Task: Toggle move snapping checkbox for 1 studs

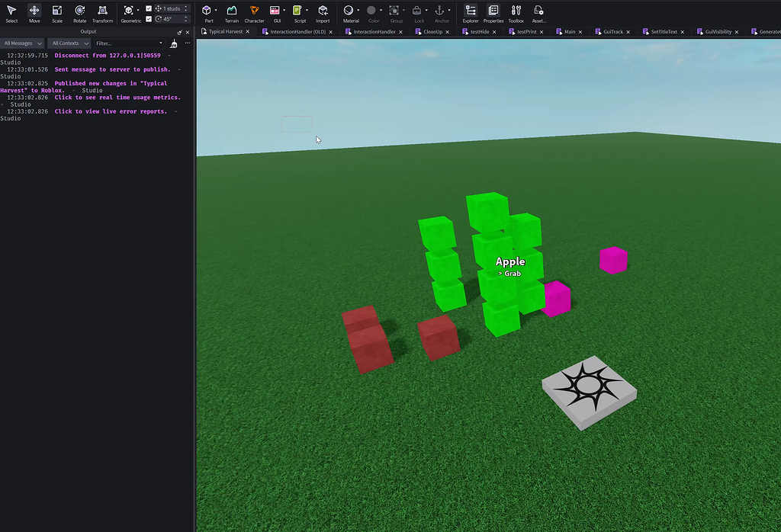Action: pos(149,8)
